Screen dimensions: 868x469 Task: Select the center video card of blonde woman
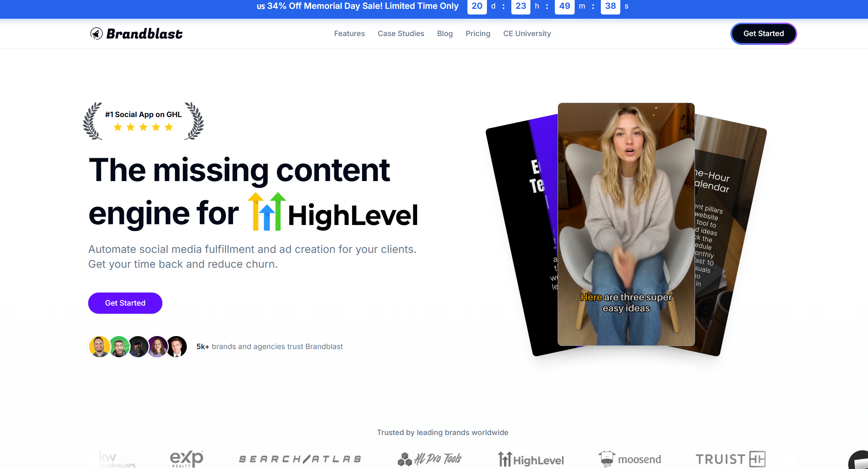pyautogui.click(x=626, y=224)
